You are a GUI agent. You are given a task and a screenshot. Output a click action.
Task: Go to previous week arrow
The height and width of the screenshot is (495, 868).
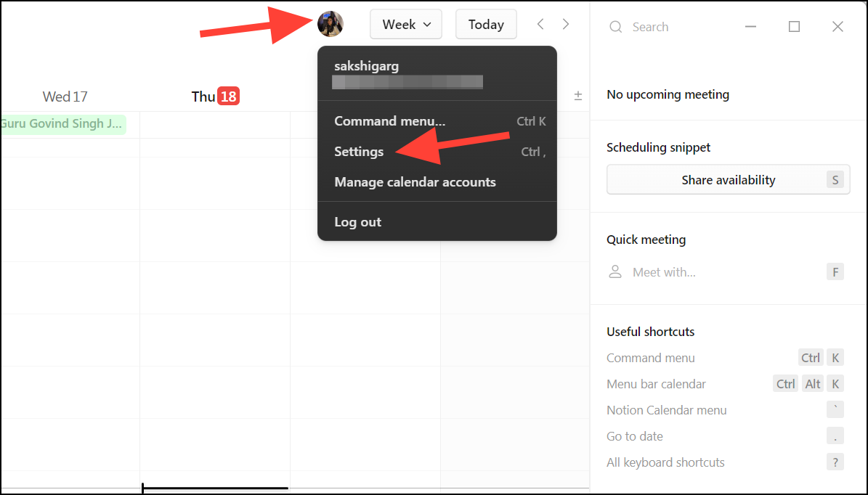[540, 24]
